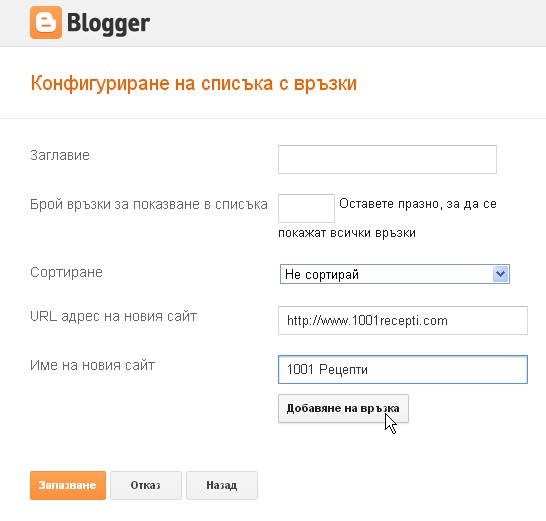Click the Брой връзки за показване label
The image size is (546, 521).
(149, 204)
